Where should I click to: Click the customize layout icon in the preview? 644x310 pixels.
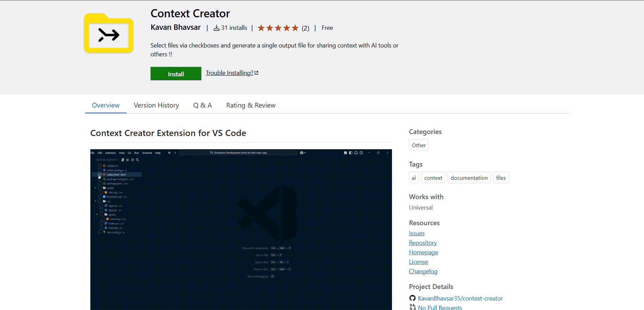pos(345,153)
